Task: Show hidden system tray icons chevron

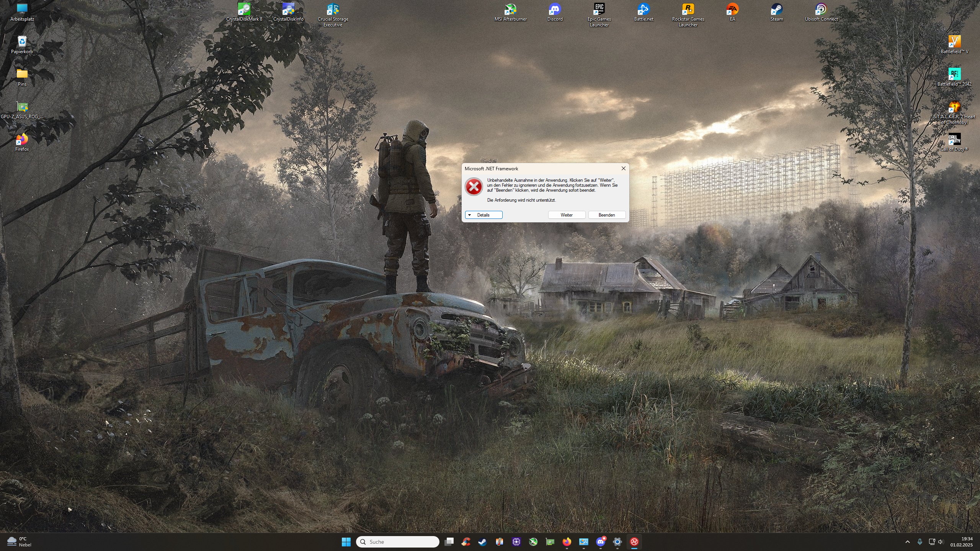Action: (908, 542)
